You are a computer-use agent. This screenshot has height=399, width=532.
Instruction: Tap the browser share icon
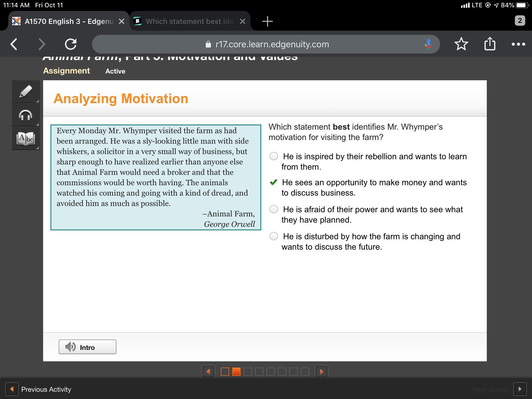tap(490, 44)
